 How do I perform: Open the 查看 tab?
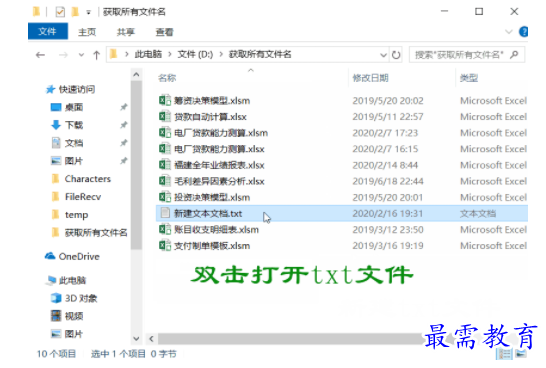point(164,32)
